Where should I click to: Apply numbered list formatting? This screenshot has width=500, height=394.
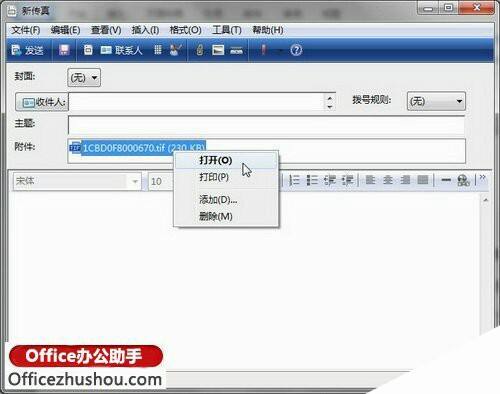pos(294,180)
